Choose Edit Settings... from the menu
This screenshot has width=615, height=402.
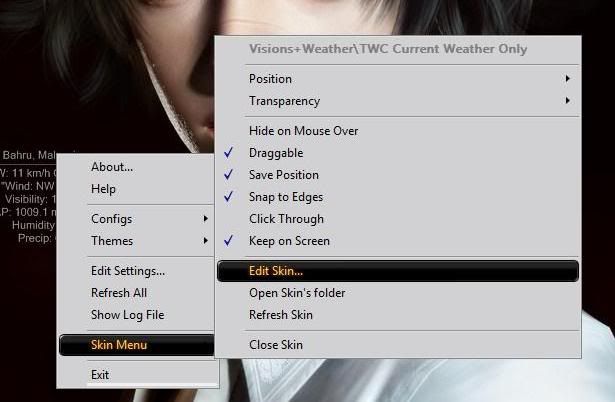click(x=128, y=271)
